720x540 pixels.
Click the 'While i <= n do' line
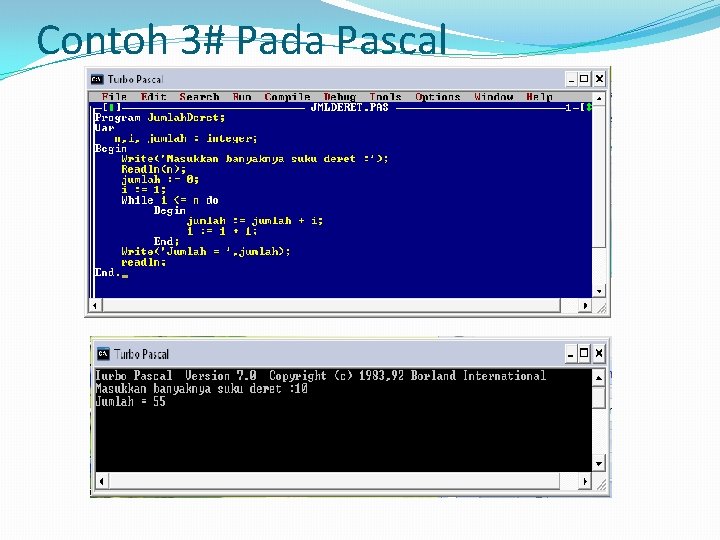click(x=170, y=200)
